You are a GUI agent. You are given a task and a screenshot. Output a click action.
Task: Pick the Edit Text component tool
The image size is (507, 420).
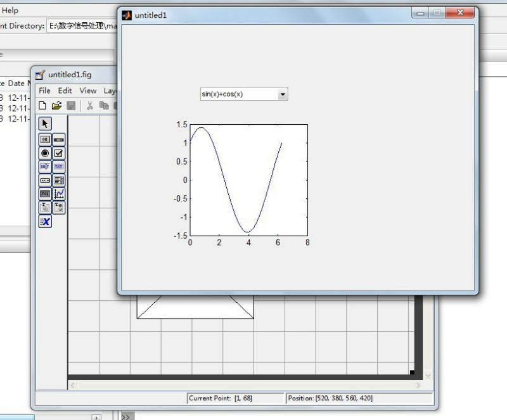pos(45,167)
